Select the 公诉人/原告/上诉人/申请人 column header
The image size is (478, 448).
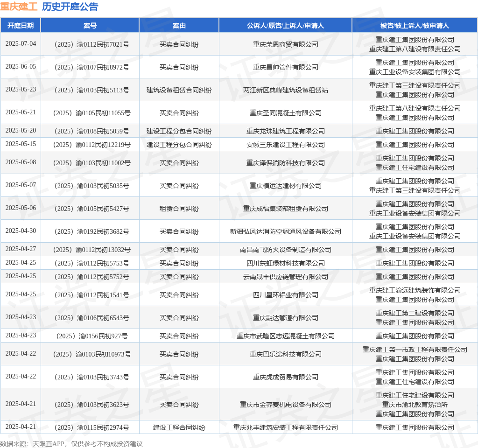[285, 26]
